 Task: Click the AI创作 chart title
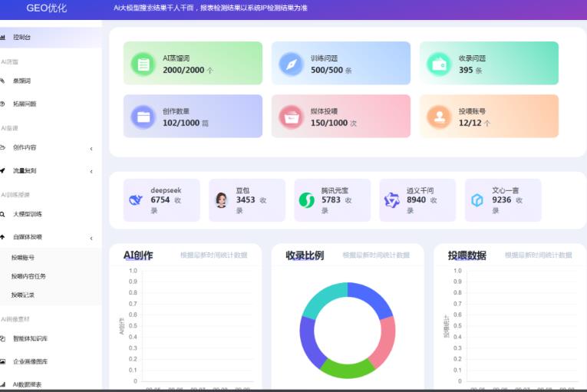click(x=138, y=255)
